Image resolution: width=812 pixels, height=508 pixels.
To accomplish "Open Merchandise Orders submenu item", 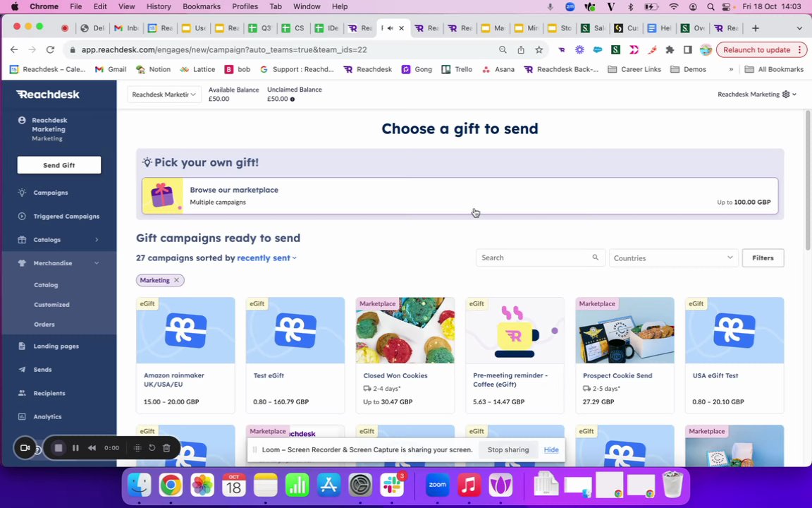I will pyautogui.click(x=44, y=324).
